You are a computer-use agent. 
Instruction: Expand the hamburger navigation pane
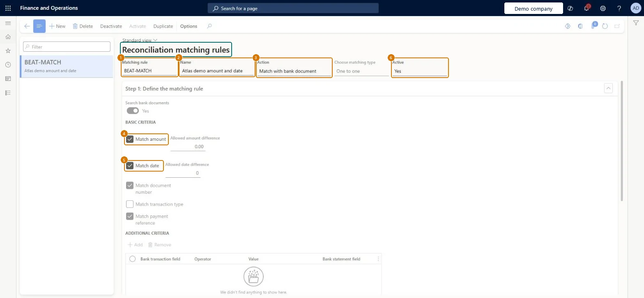(x=8, y=23)
